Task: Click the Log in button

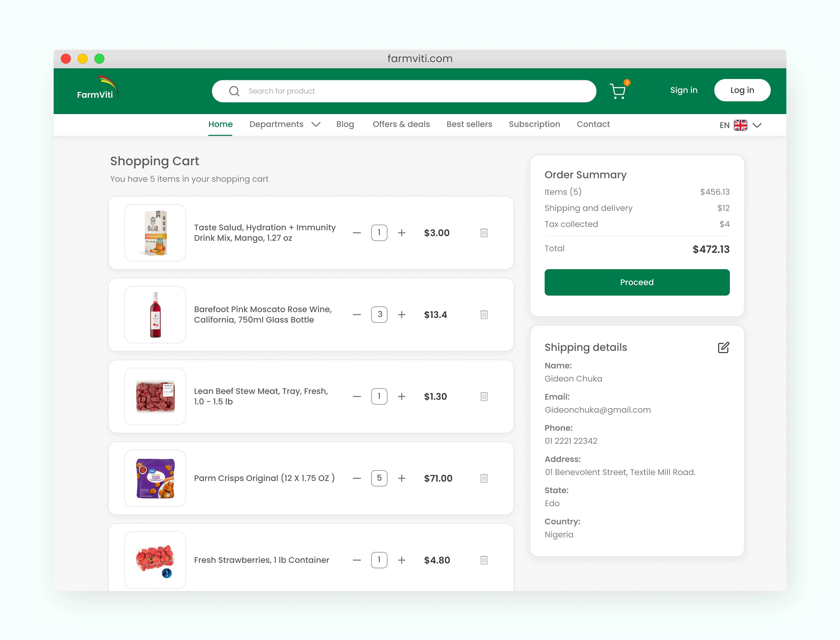Action: (x=742, y=90)
